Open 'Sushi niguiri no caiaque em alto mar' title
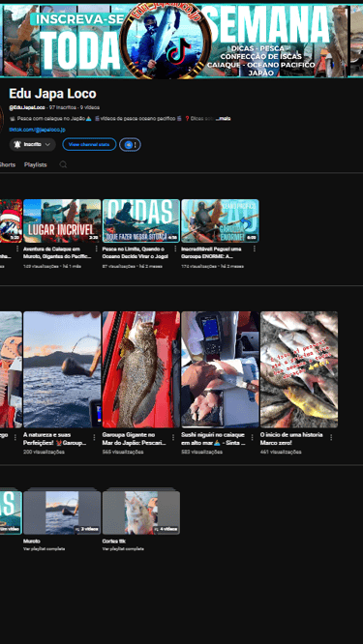This screenshot has width=363, height=644. pyautogui.click(x=213, y=439)
